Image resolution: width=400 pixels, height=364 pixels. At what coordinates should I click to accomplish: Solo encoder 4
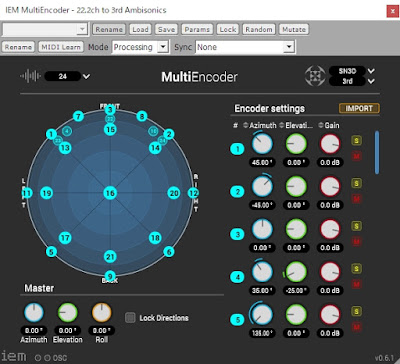tap(356, 269)
